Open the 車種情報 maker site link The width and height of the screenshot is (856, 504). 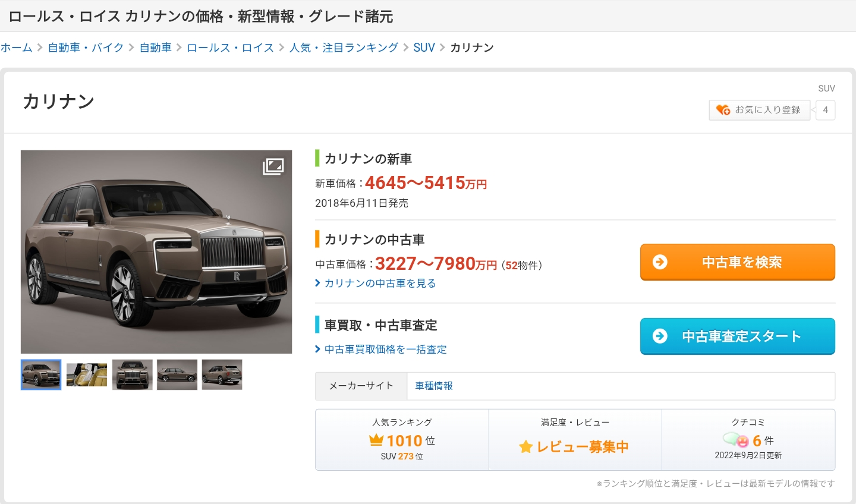[434, 386]
